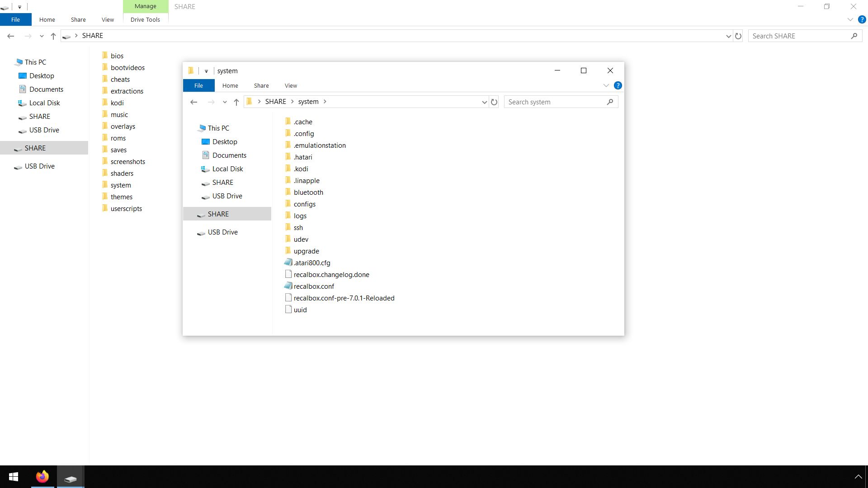Click Back arrow in SHARE window

click(x=11, y=36)
